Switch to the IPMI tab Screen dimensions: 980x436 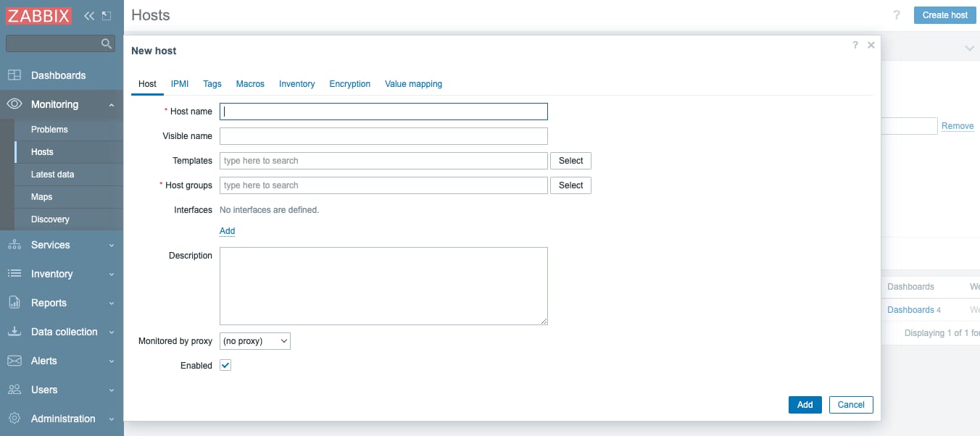coord(179,83)
